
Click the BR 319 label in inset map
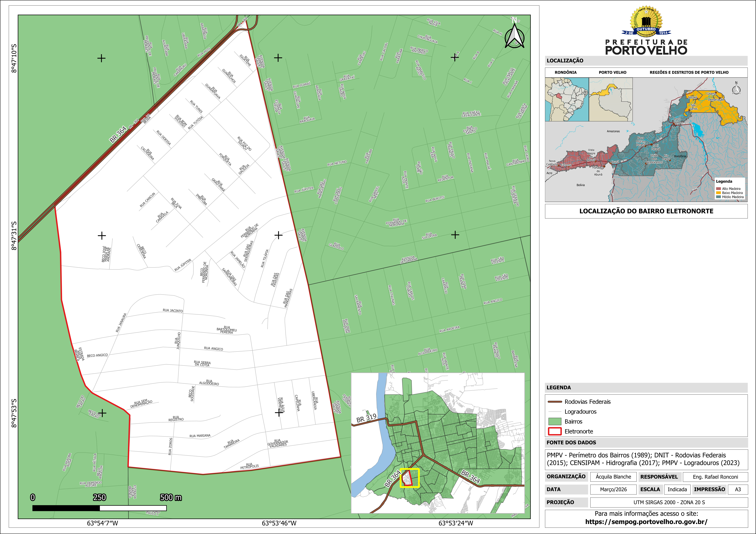coord(366,418)
